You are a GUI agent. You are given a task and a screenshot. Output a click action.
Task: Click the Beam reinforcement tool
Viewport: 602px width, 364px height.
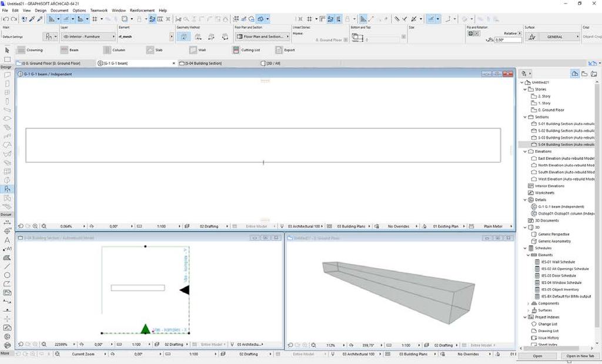[x=69, y=50]
